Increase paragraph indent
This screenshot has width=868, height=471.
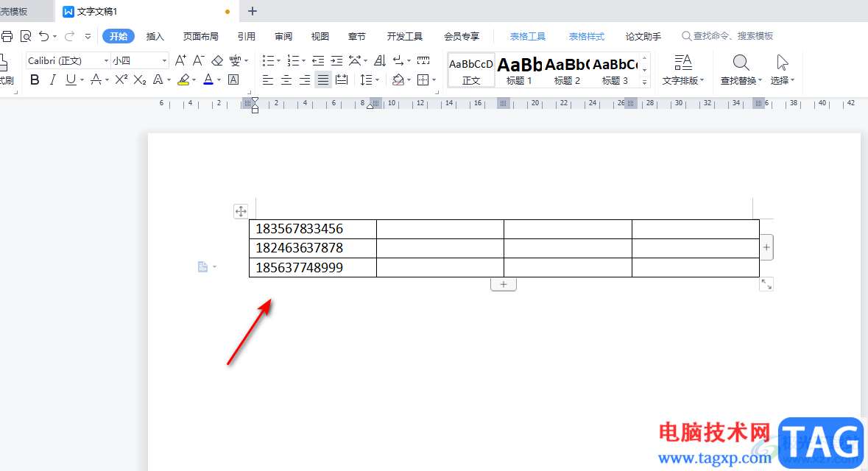point(336,60)
